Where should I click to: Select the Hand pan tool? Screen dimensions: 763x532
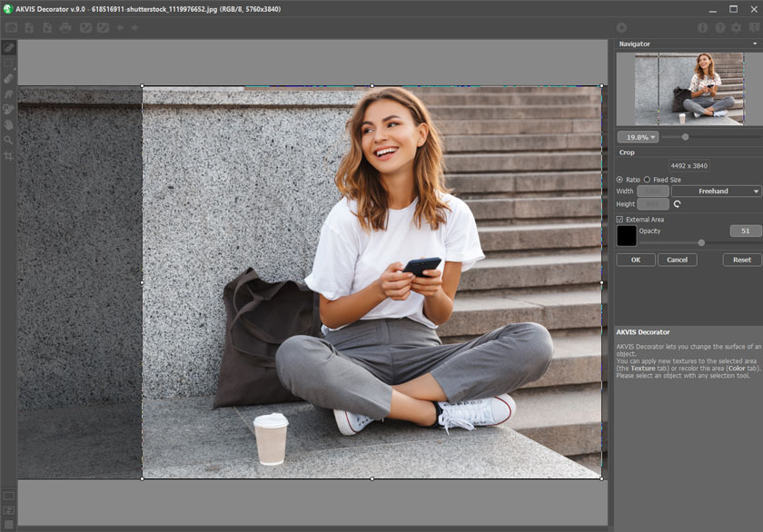9,125
